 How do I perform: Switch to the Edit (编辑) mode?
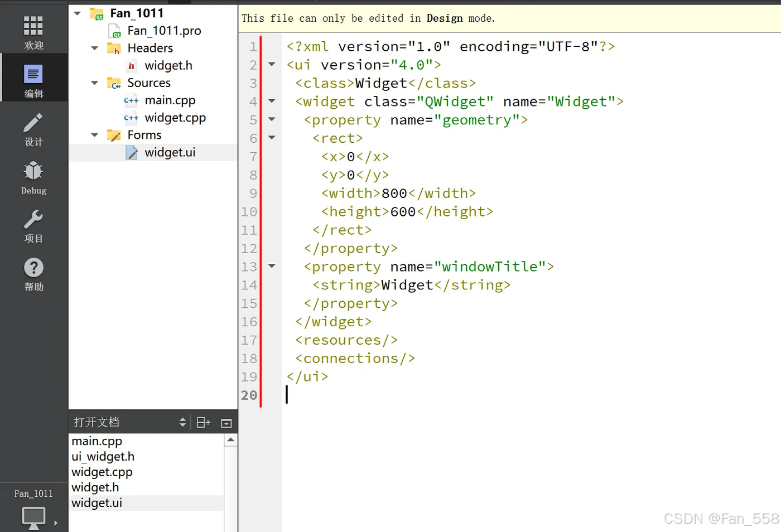[x=33, y=78]
